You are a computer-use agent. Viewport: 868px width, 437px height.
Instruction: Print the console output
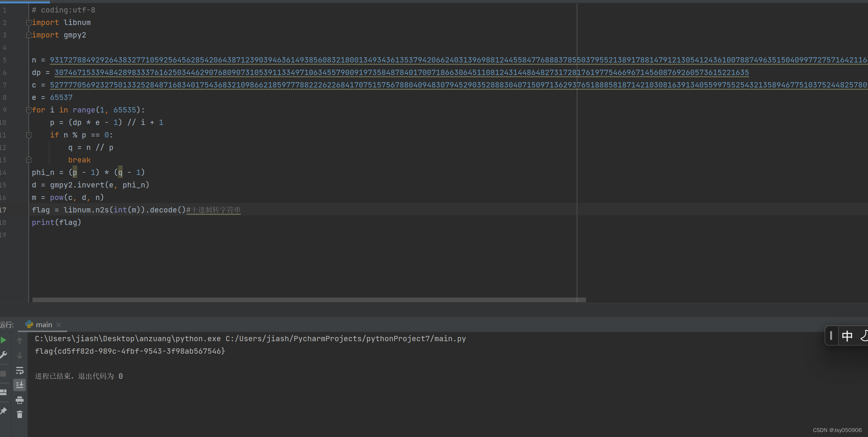(20, 400)
